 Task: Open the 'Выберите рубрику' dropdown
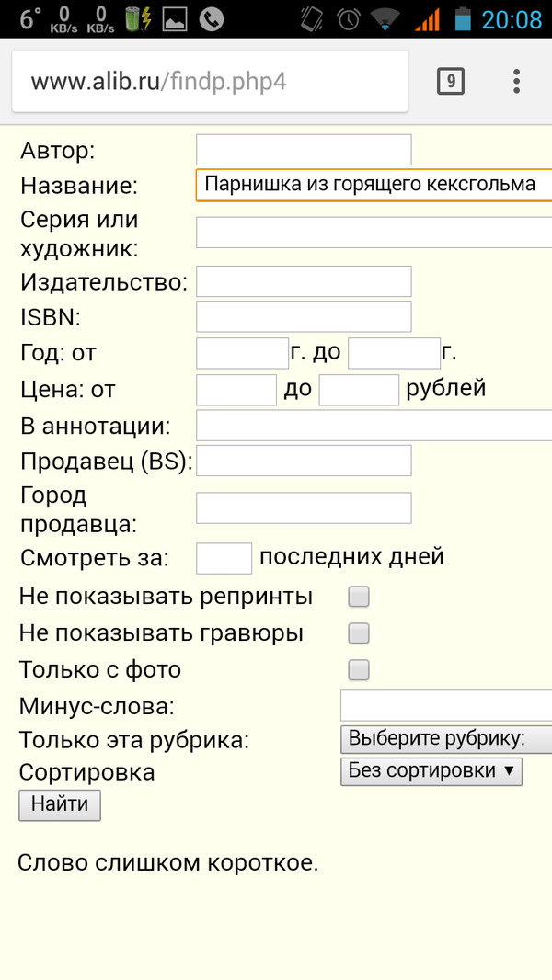[x=446, y=739]
